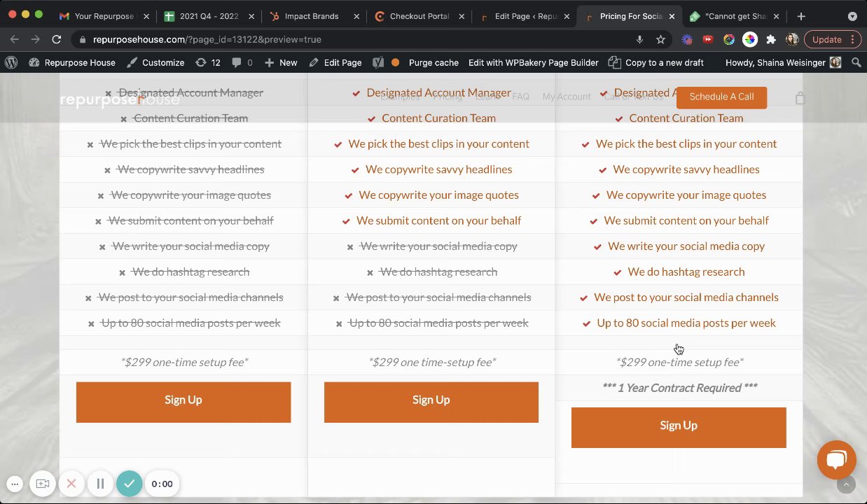Click the microphone icon in the address bar
Viewport: 867px width, 504px height.
pos(639,40)
